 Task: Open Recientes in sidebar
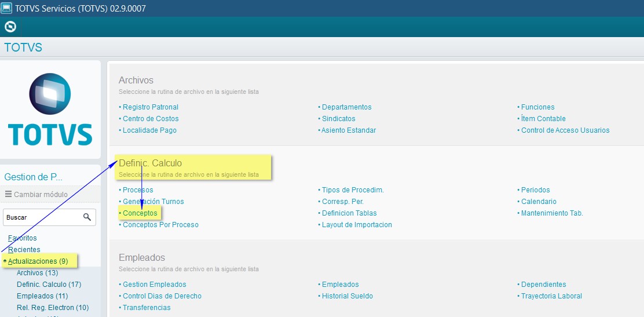tap(24, 250)
